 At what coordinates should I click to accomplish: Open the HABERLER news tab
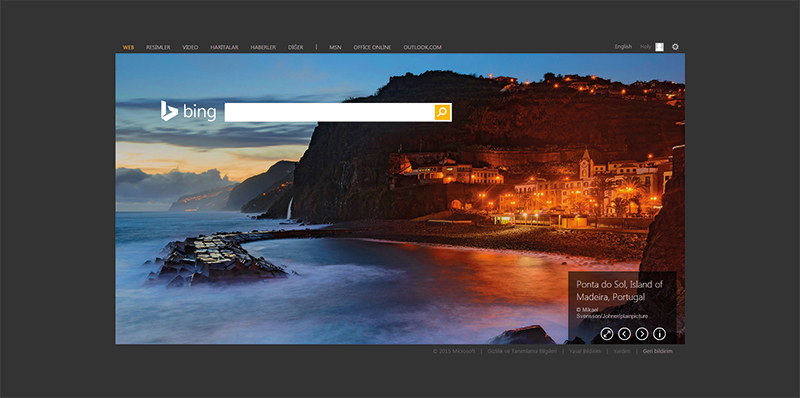[263, 47]
